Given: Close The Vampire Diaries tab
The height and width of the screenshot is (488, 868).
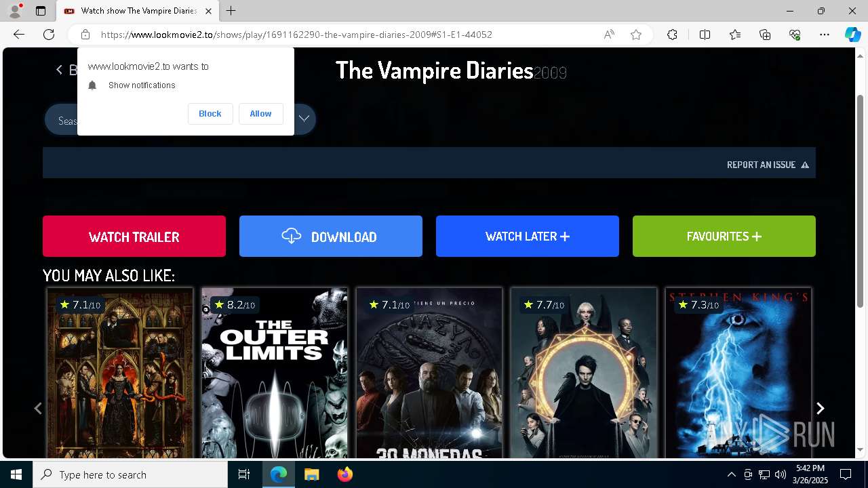Looking at the screenshot, I should point(208,11).
